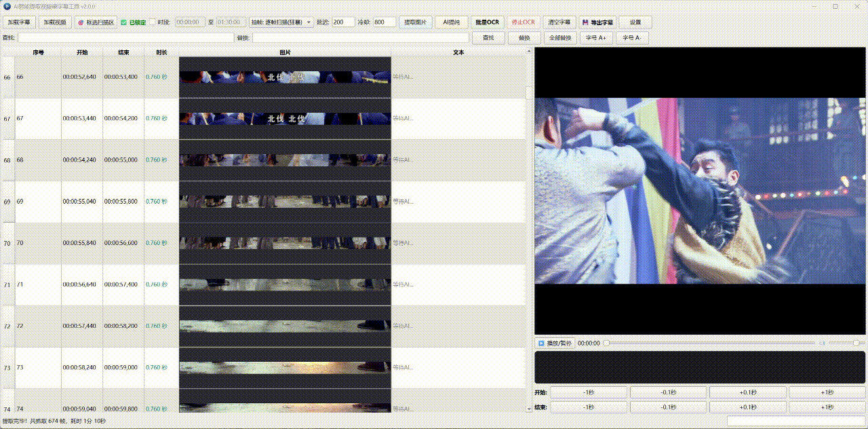Click the 图片 column header
Image resolution: width=868 pixels, height=429 pixels.
(285, 52)
